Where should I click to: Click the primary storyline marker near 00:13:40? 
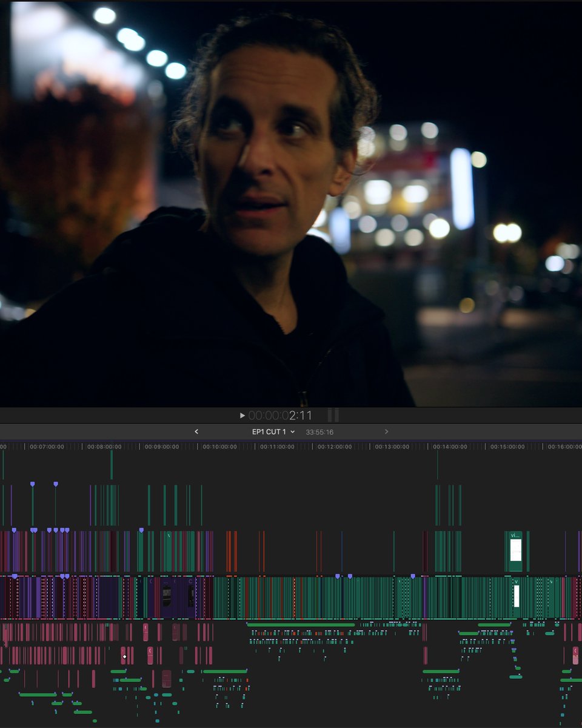point(413,576)
